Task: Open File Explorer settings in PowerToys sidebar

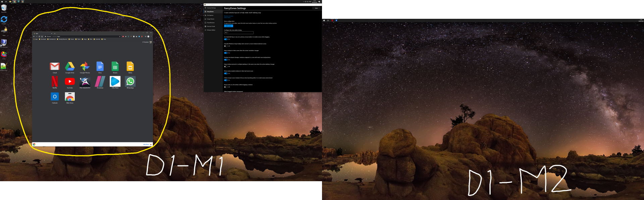Action: [213, 15]
